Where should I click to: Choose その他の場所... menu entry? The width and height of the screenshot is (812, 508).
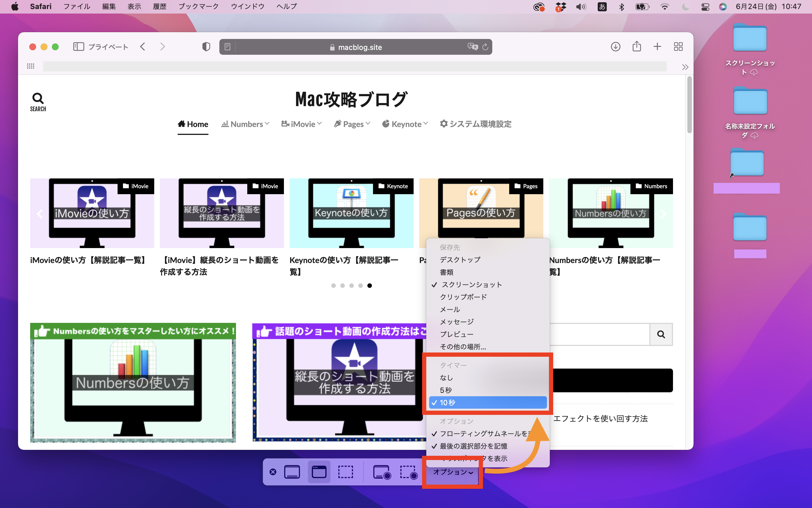click(x=488, y=347)
